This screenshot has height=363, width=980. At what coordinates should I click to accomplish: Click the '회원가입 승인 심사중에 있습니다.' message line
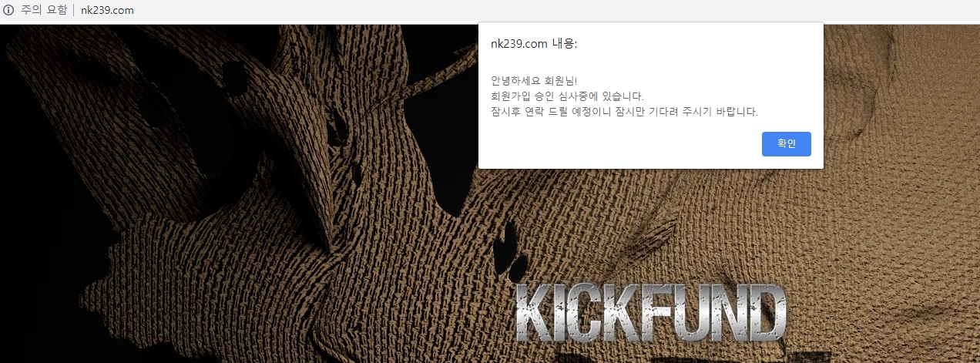coord(567,96)
